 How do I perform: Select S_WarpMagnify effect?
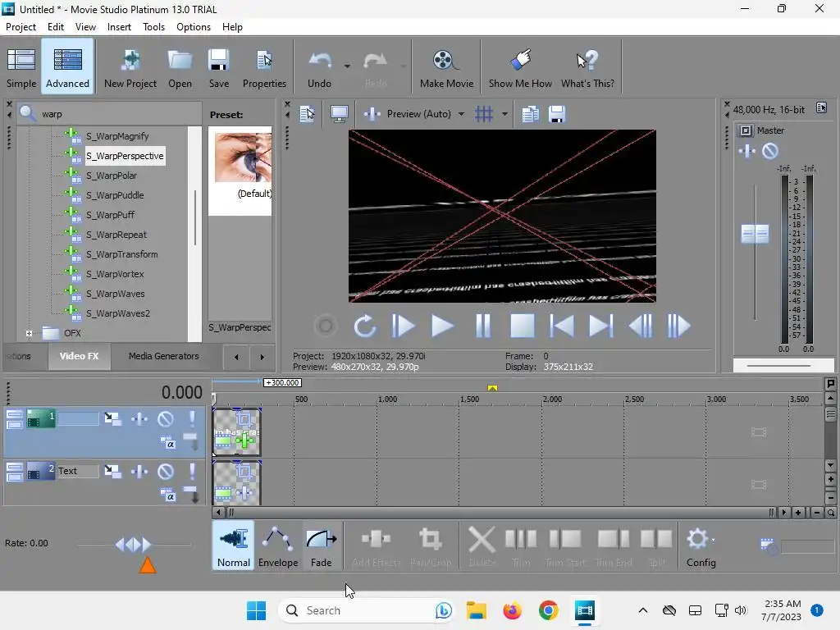117,136
